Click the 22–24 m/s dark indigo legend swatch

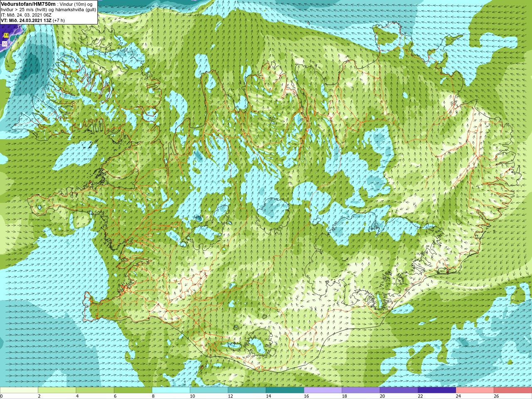[437, 390]
